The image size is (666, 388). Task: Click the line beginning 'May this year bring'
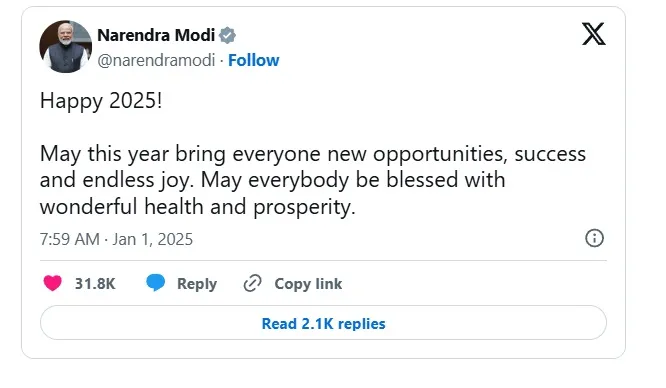(x=313, y=154)
